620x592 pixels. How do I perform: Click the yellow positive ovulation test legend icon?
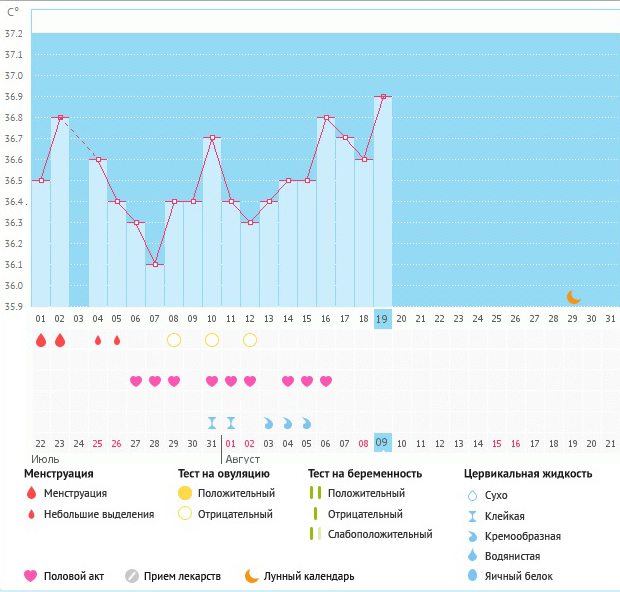click(185, 493)
